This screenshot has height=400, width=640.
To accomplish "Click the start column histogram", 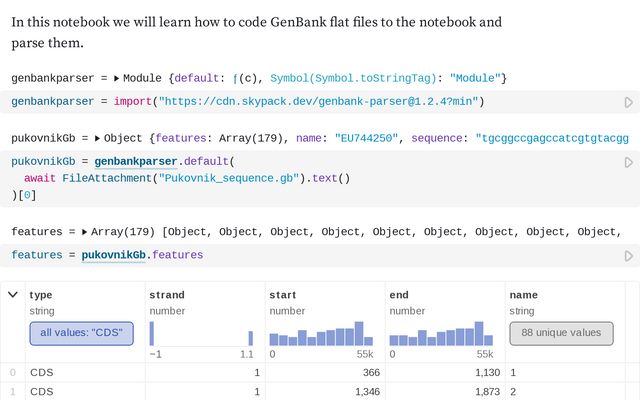I will pos(320,334).
